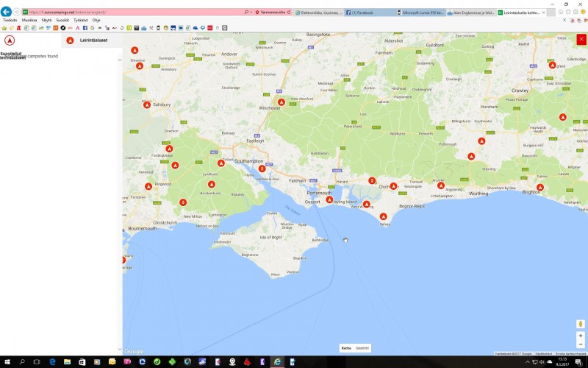The image size is (588, 368).
Task: Switch to the Microsoft Lumia 950 tab
Action: coord(419,13)
